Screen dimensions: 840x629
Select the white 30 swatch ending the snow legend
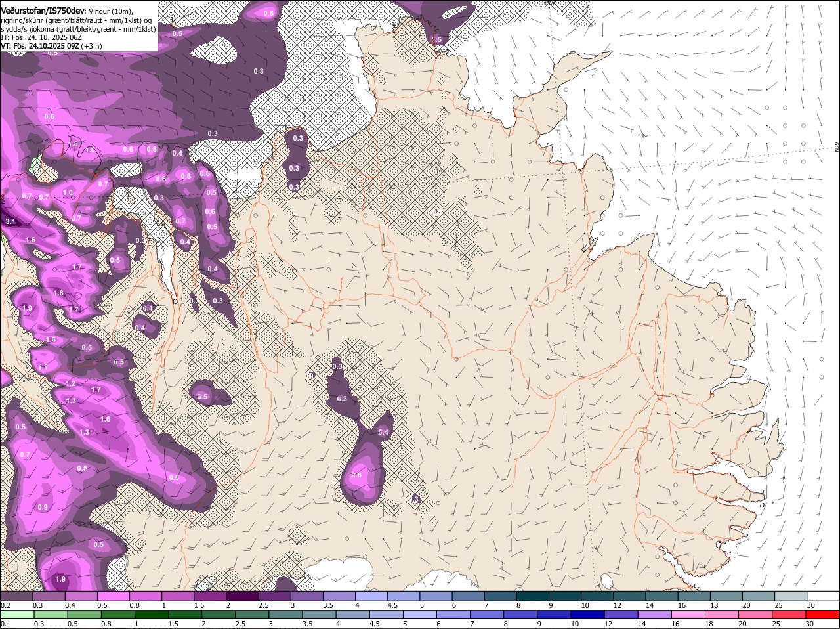[x=823, y=596]
